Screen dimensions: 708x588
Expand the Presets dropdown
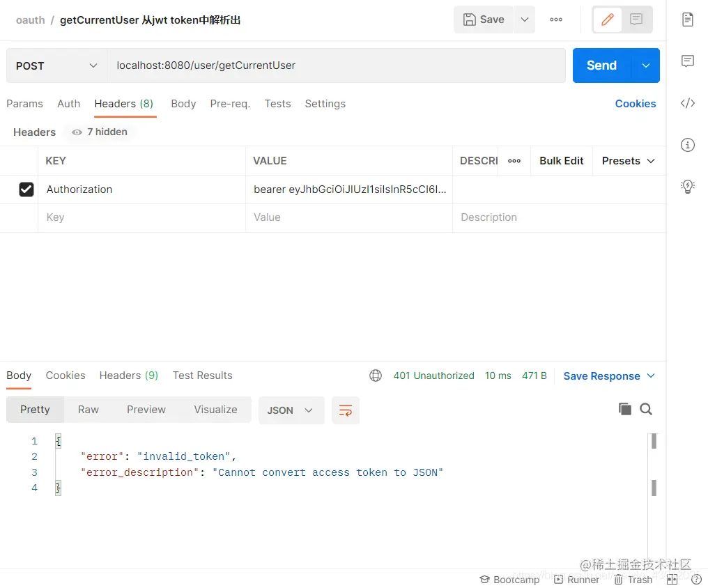pos(628,161)
